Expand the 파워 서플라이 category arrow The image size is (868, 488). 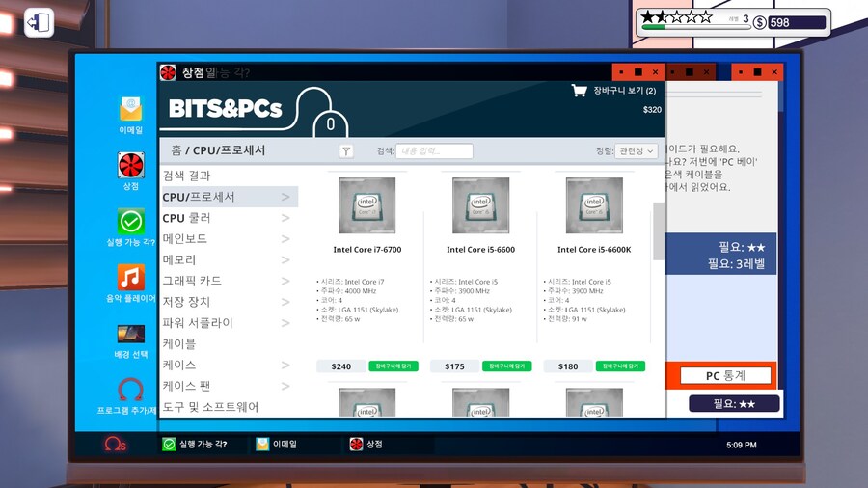pos(285,323)
